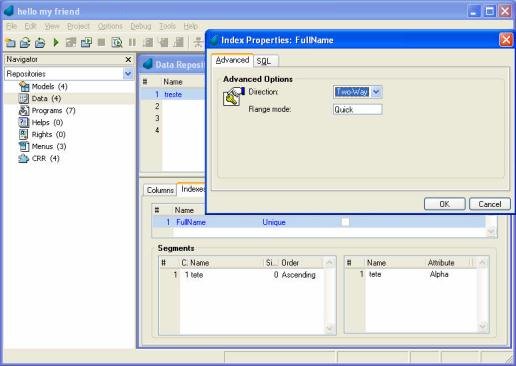Maximize the hello my friend window

[490, 11]
